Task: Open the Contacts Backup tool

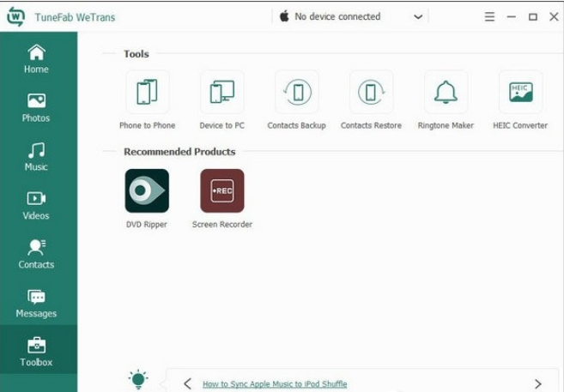Action: pos(296,93)
